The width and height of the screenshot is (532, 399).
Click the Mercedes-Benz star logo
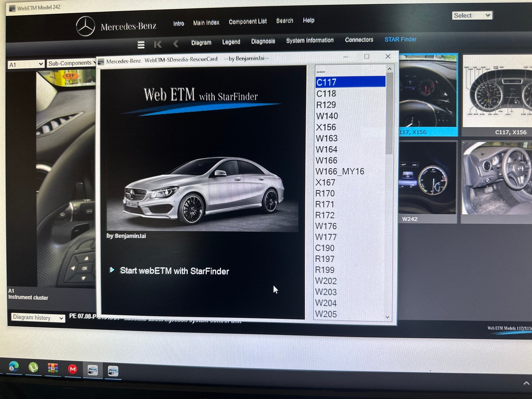(x=85, y=26)
